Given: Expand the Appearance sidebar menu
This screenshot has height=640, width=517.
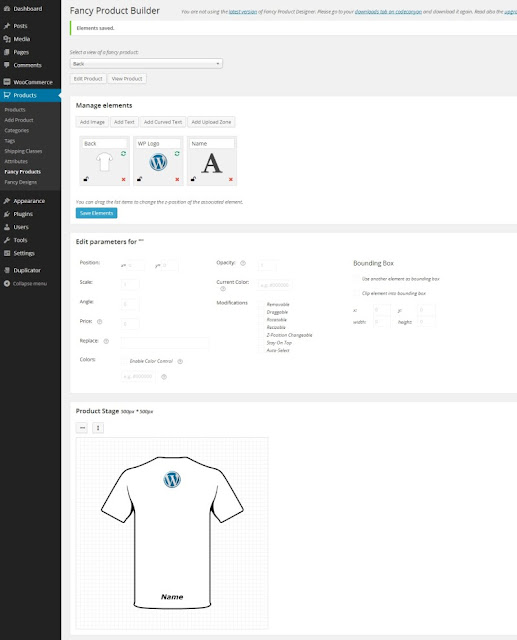Looking at the screenshot, I should [x=29, y=201].
